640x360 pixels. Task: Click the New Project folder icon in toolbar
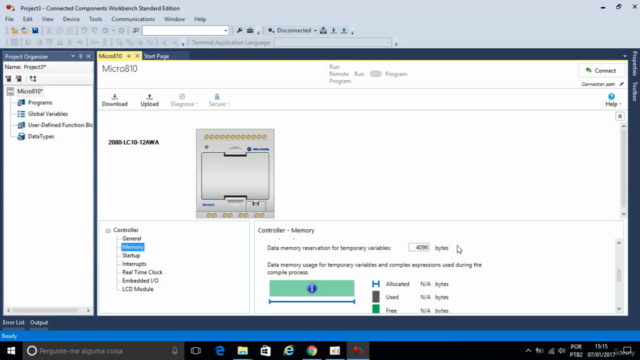(x=14, y=31)
